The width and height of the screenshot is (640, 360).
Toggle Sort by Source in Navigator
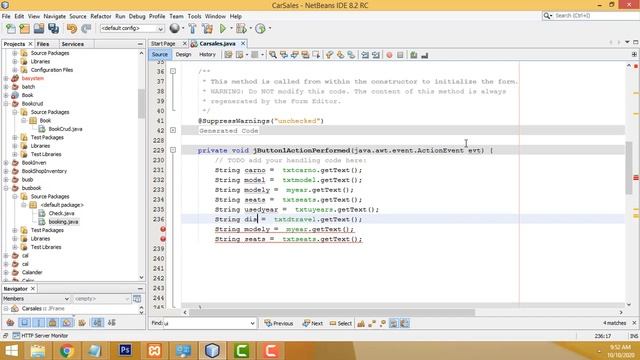point(111,323)
